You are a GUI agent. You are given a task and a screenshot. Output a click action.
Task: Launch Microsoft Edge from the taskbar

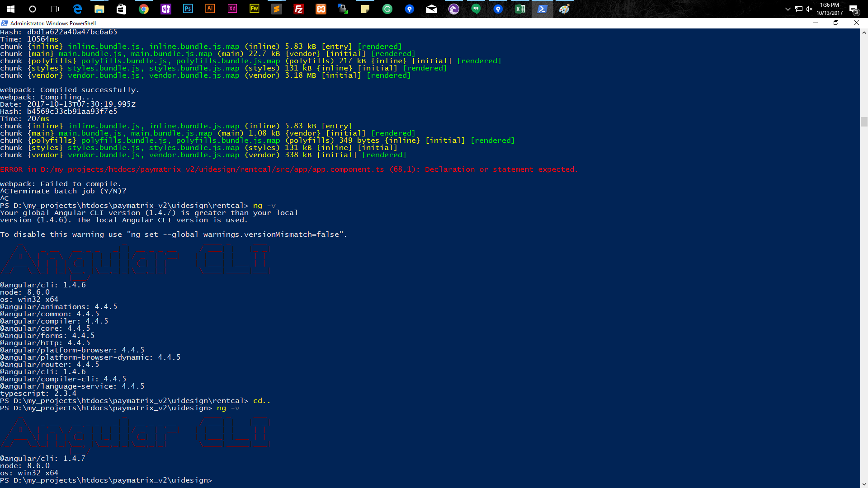[x=77, y=9]
